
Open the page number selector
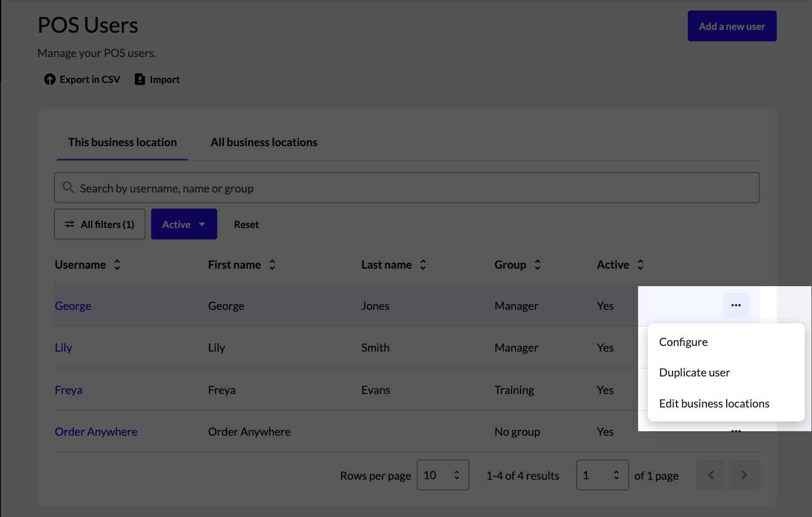602,475
